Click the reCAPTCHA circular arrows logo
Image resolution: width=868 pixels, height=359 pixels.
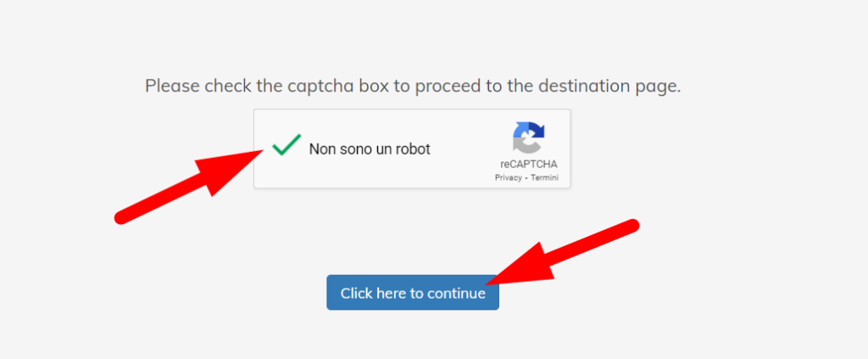coord(529,137)
